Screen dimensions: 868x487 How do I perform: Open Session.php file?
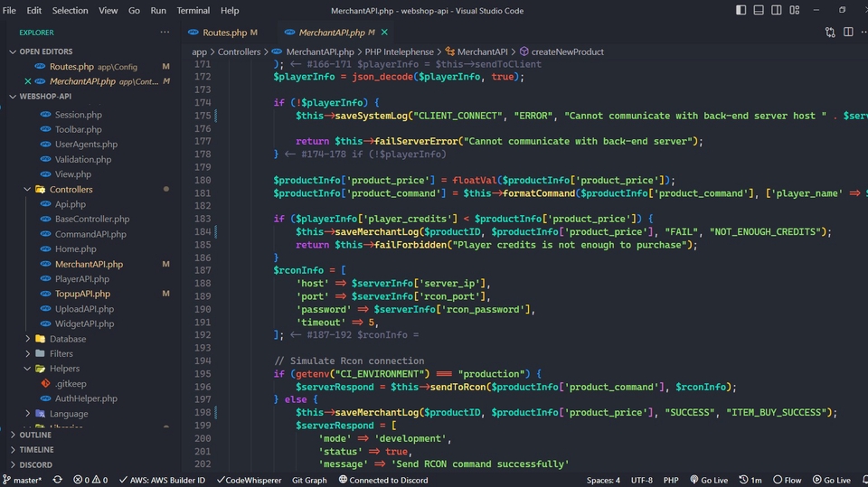click(x=78, y=115)
